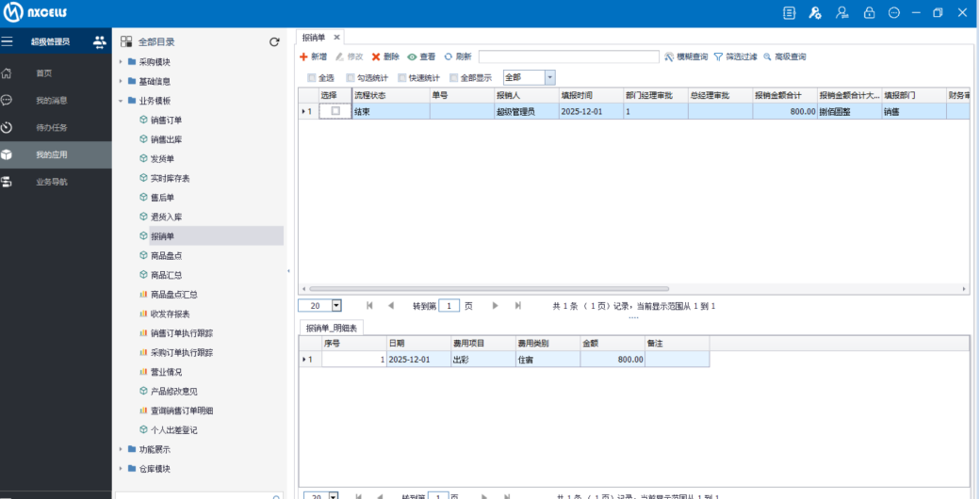Click the switch user icon in title bar
This screenshot has width=980, height=499.
pyautogui.click(x=841, y=13)
